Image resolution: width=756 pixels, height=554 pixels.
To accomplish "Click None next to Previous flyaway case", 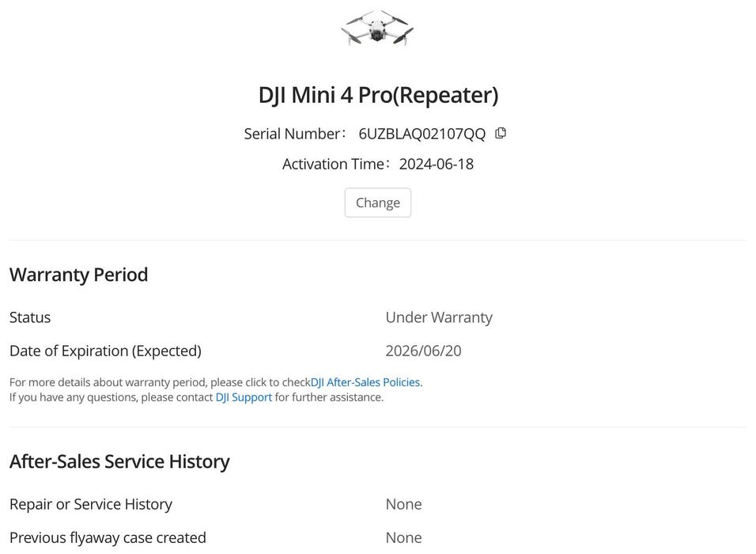I will (x=403, y=537).
